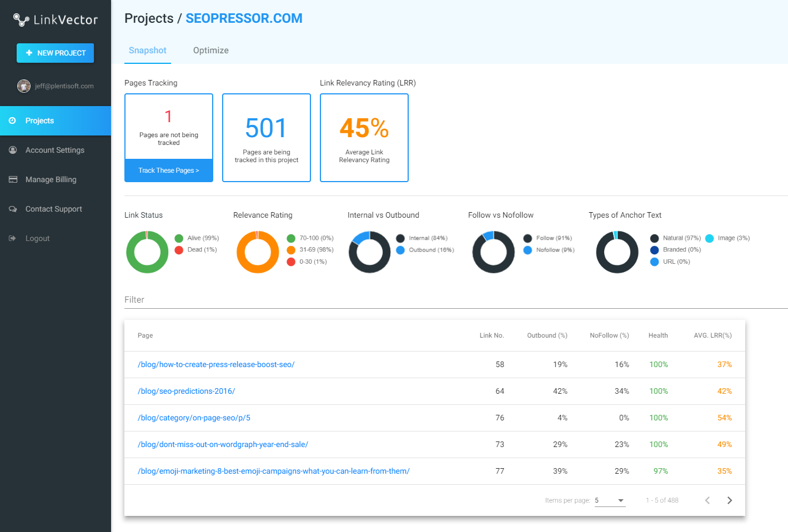788x532 pixels.
Task: Open Manage Billing menu item
Action: coord(56,179)
